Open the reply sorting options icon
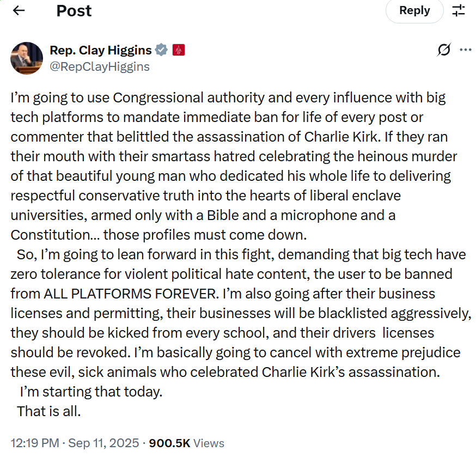476x457 pixels. coord(459,11)
